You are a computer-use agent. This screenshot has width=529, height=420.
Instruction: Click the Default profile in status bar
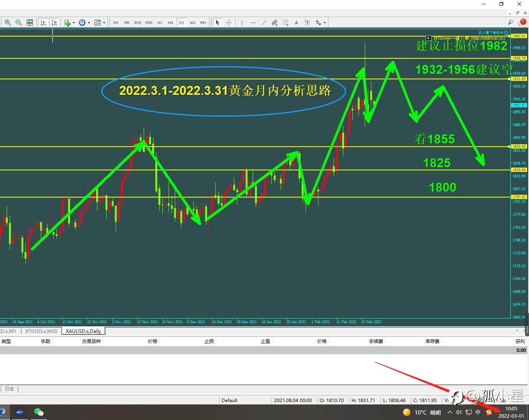click(x=230, y=400)
